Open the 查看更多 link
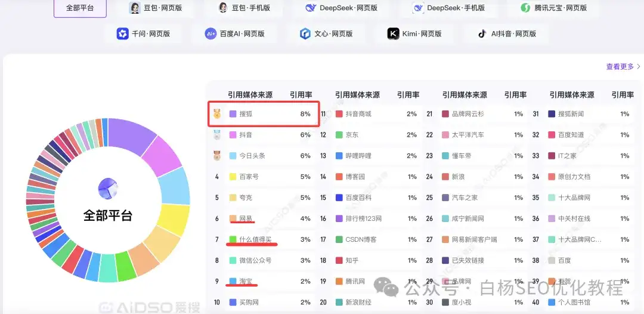644x314 pixels. pos(620,67)
